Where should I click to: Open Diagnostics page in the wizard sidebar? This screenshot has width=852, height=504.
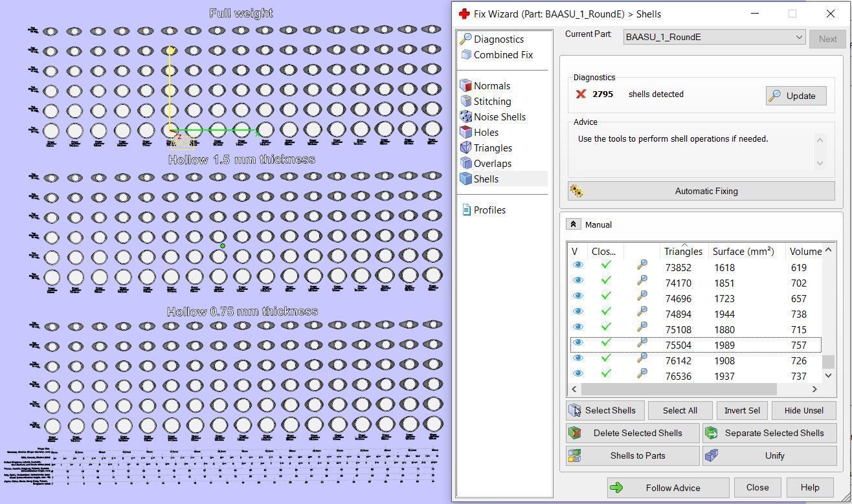click(x=491, y=39)
